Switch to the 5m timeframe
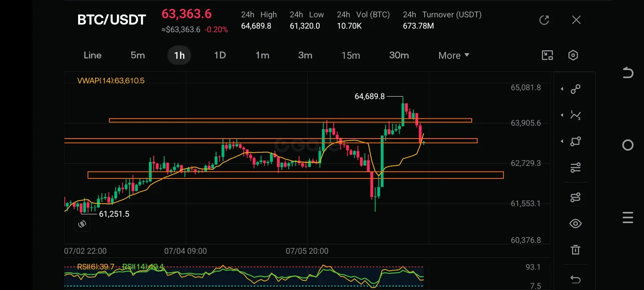This screenshot has height=290, width=644. coord(138,55)
